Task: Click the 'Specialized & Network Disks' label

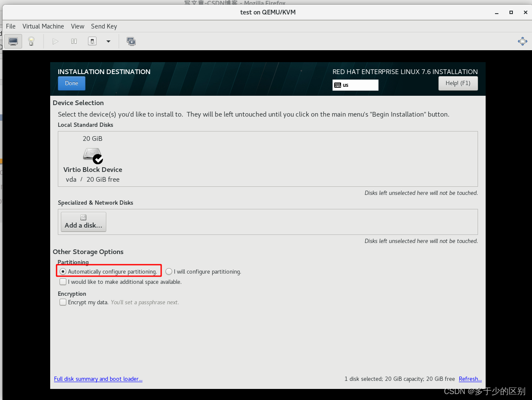Action: click(96, 203)
